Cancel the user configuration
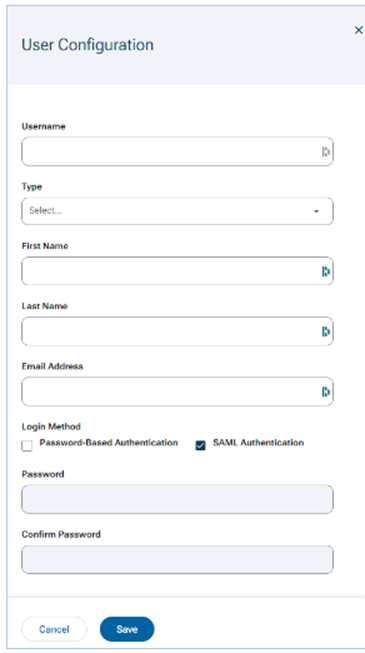This screenshot has width=365, height=653. click(54, 629)
